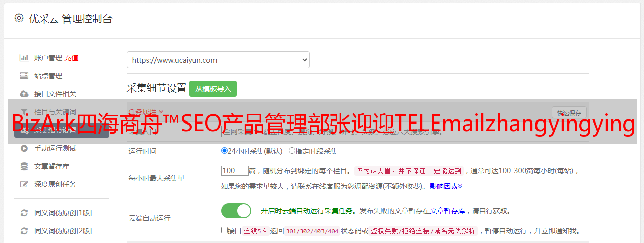Click the bar chart icon for 账户管理
Viewport: 644px width, 243px height.
[24, 58]
